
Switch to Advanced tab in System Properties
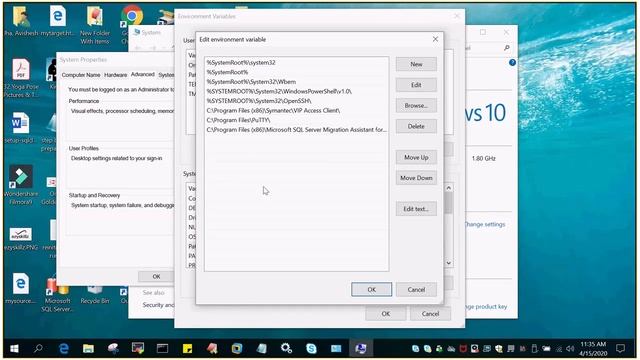[142, 74]
